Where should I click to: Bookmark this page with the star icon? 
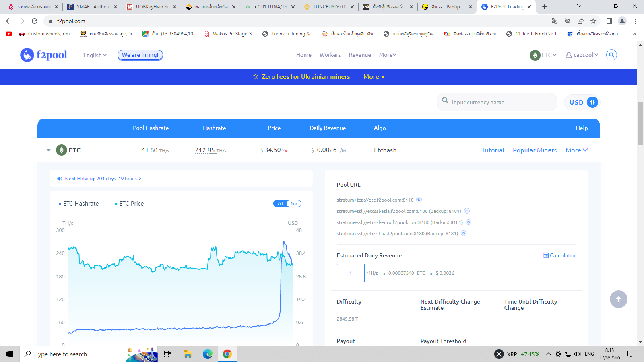[593, 21]
